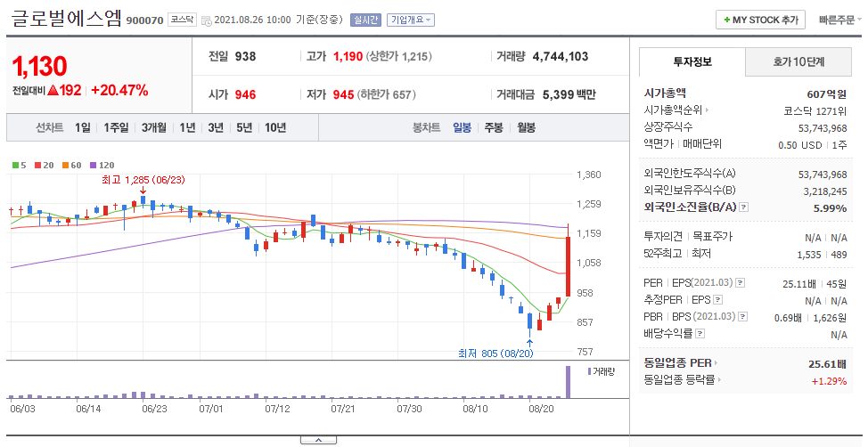Image resolution: width=868 pixels, height=447 pixels.
Task: Expand the 빠른주문 dropdown
Action: tap(839, 20)
